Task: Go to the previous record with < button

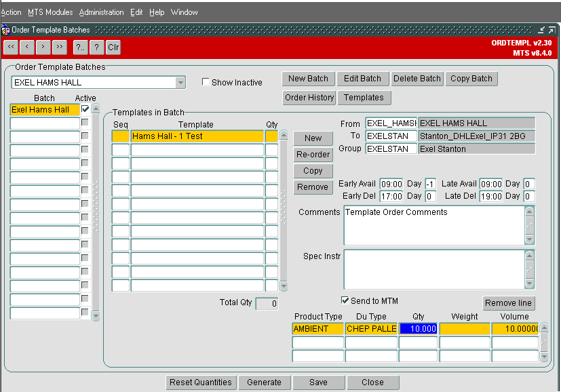Action: pyautogui.click(x=27, y=47)
